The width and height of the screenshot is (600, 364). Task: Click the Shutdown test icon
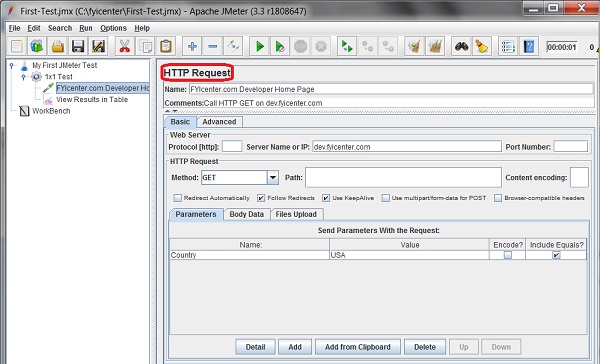tap(321, 47)
